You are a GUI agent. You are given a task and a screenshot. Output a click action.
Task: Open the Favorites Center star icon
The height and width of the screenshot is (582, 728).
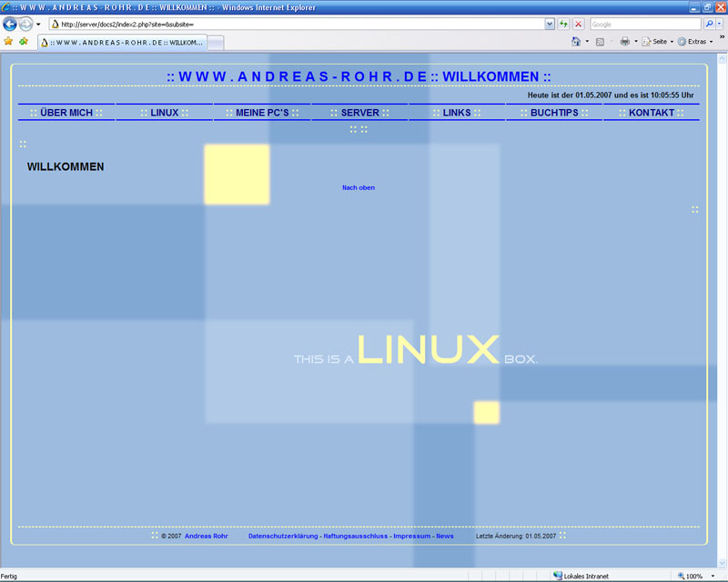(x=9, y=42)
